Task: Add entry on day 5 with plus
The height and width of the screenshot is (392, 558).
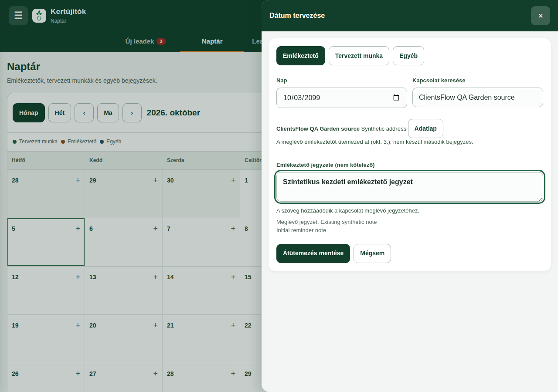Action: click(x=78, y=228)
